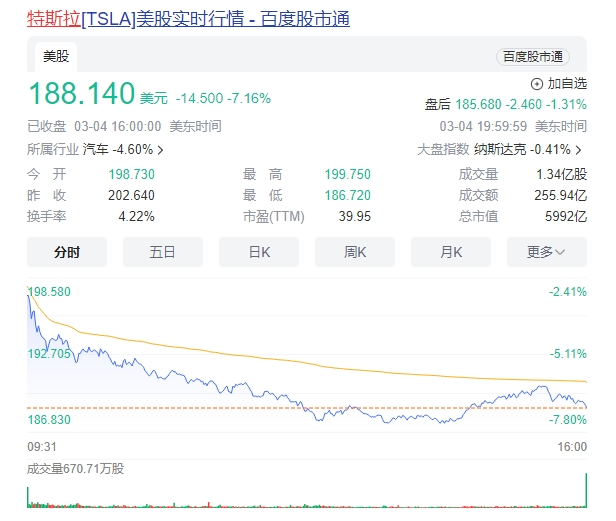Click the 成交量670.71万股 volume label
The image size is (616, 521).
(75, 468)
